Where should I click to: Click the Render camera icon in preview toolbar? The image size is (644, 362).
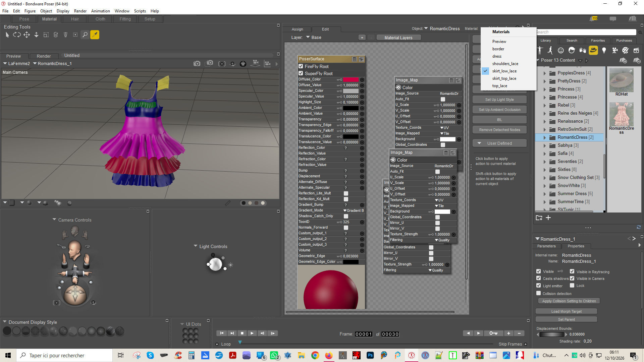(197, 64)
